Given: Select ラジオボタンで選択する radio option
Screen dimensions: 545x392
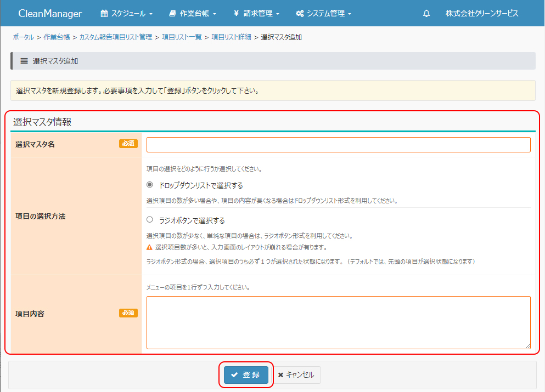Looking at the screenshot, I should coord(150,220).
